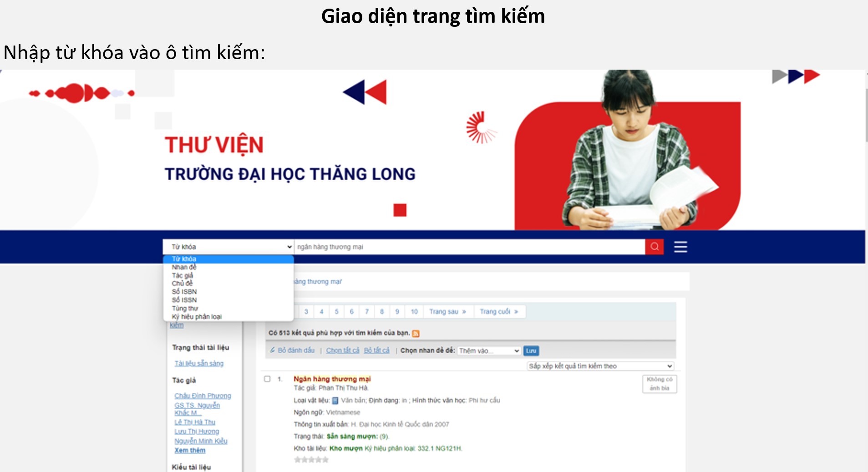Click 'Xem thêm' under author list
The height and width of the screenshot is (472, 868).
(x=190, y=450)
